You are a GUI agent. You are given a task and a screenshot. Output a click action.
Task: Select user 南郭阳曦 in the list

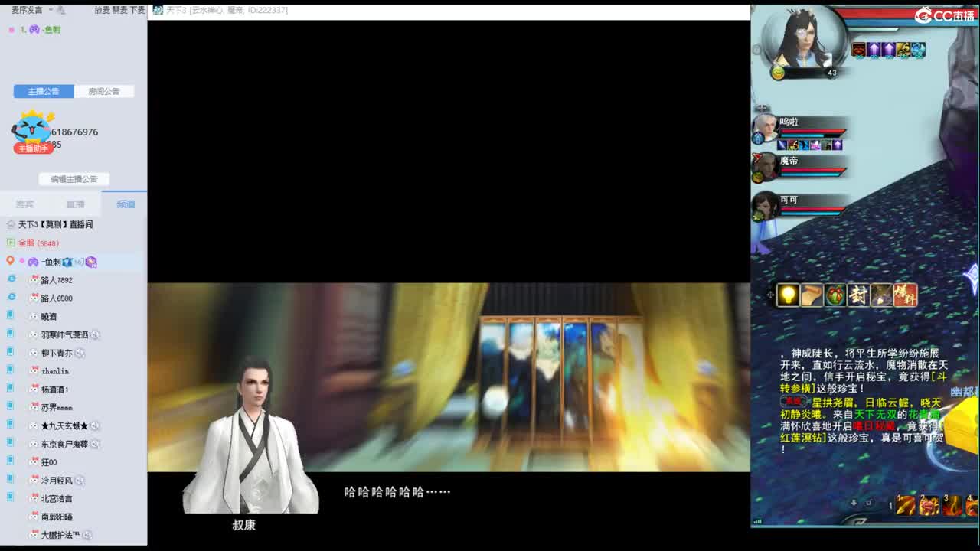point(57,517)
